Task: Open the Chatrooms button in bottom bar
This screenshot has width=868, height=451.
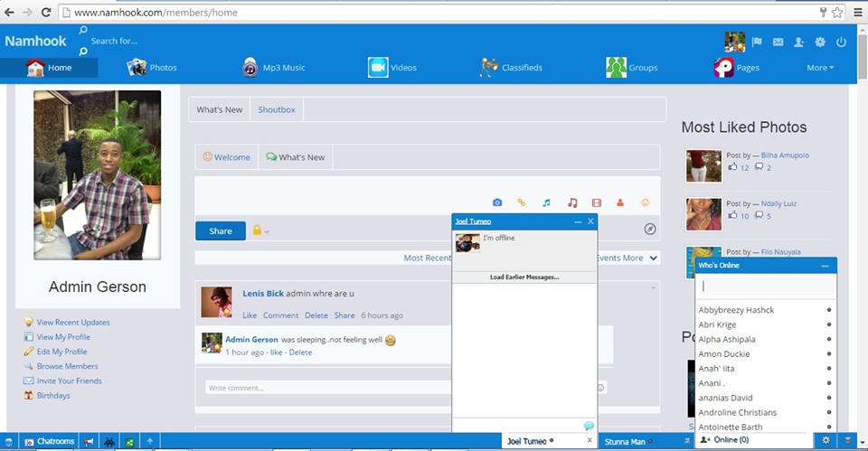Action: [x=49, y=442]
